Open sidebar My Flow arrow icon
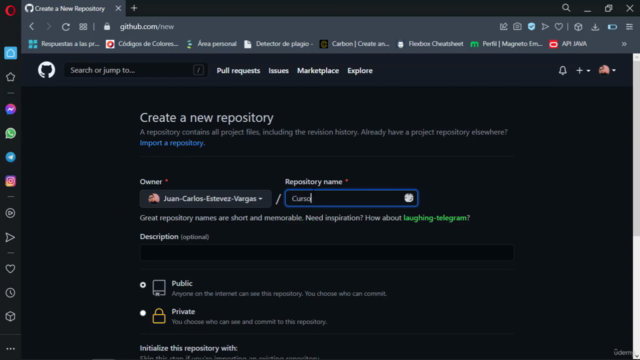Screen dimensions: 640x360 click(11, 237)
